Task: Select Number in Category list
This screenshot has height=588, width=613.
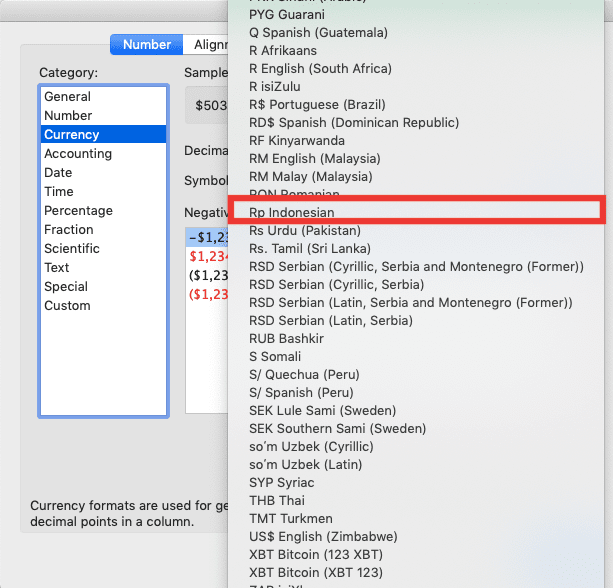Action: [x=104, y=116]
